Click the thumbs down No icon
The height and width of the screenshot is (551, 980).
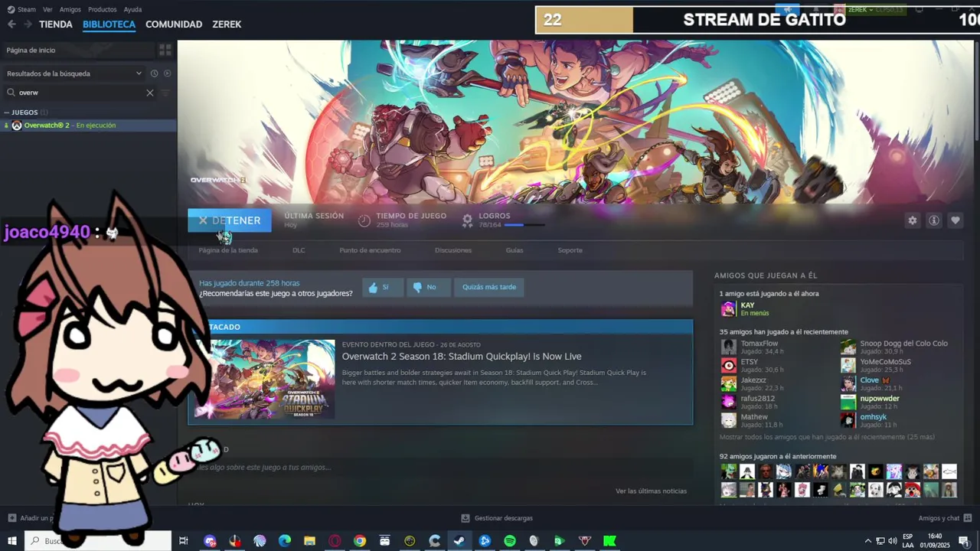417,288
